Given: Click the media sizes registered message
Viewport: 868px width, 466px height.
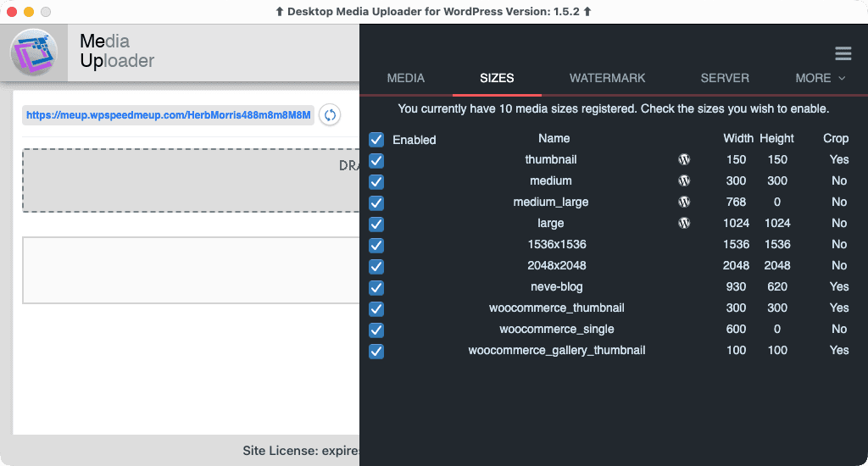Looking at the screenshot, I should point(614,109).
